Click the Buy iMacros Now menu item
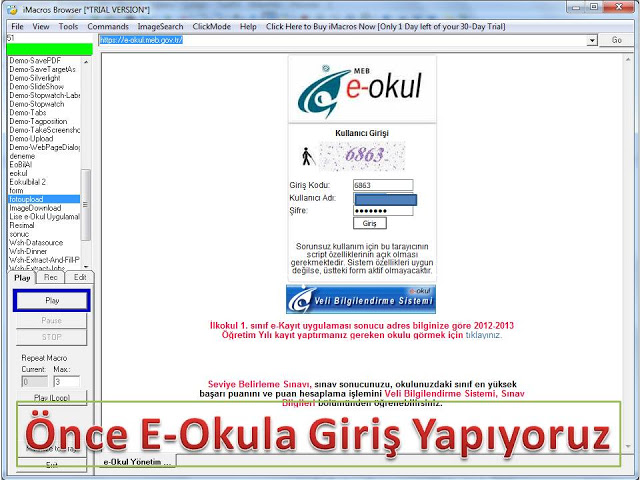 click(x=385, y=27)
